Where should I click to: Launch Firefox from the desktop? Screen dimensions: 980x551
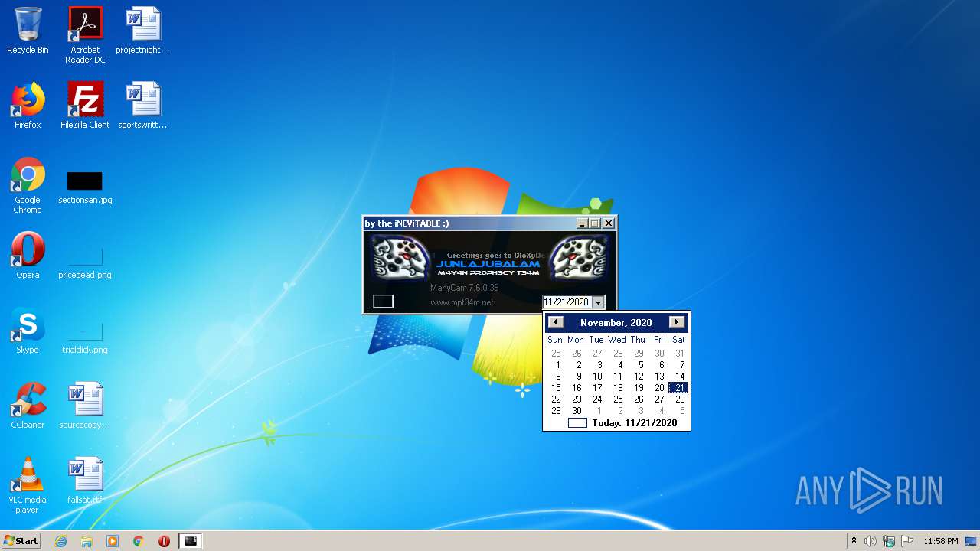pos(28,106)
